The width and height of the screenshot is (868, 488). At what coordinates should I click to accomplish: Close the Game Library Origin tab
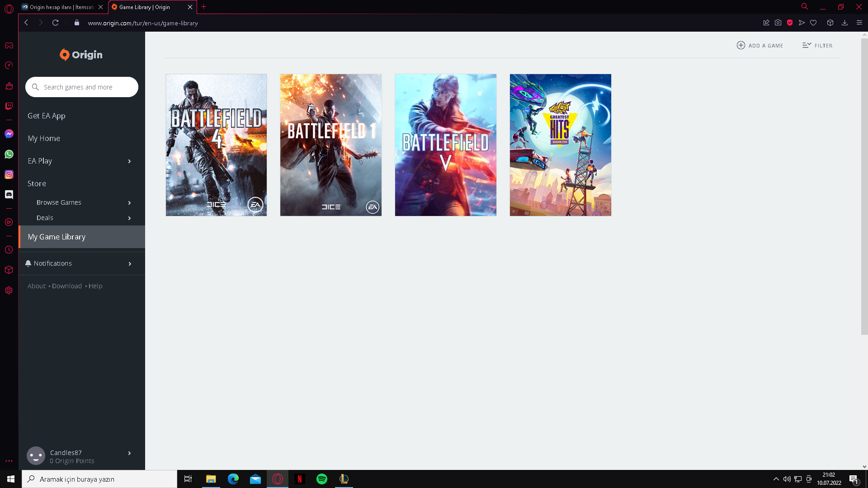[190, 7]
